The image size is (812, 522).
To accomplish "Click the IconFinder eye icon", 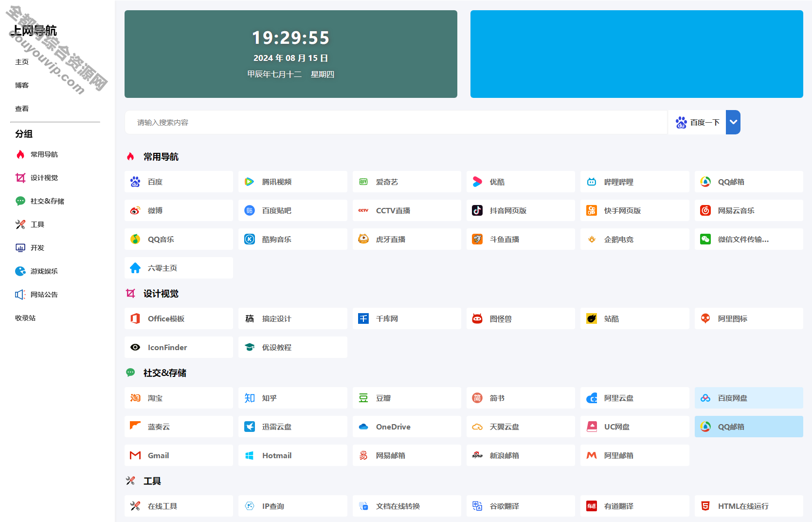I will [135, 347].
